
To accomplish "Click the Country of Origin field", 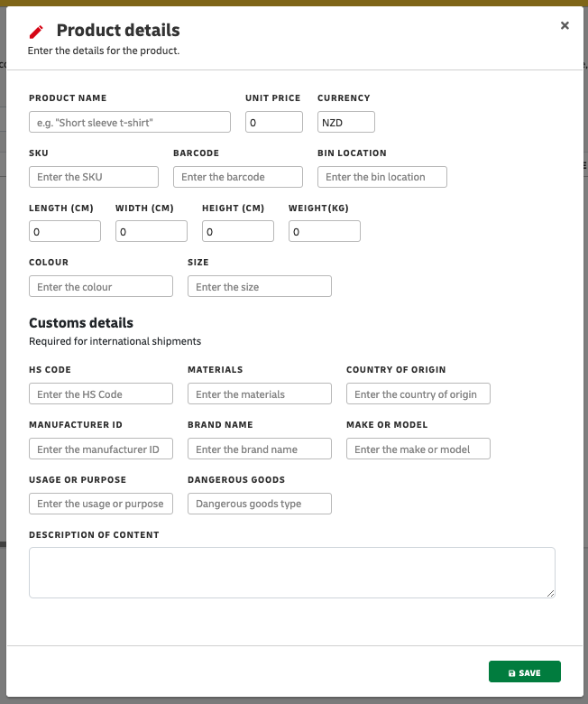I will (418, 394).
